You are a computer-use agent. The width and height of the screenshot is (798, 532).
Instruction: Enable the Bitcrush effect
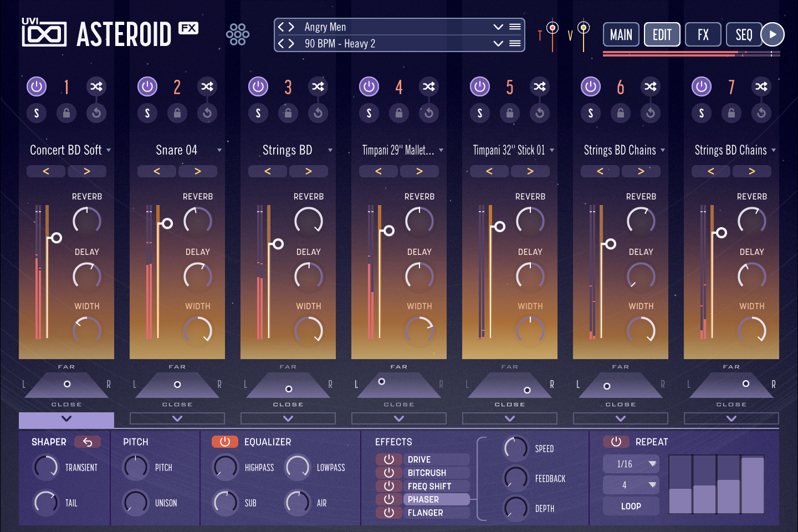pos(389,473)
